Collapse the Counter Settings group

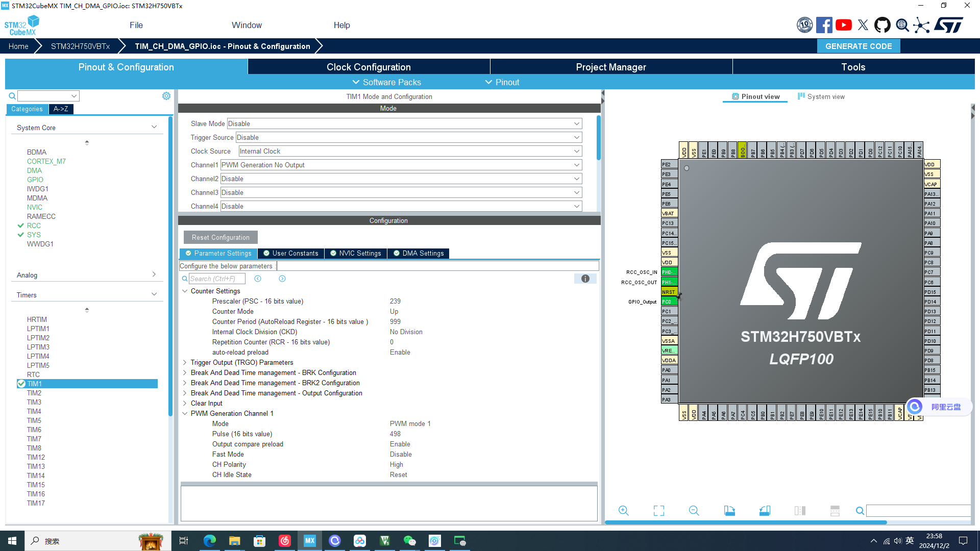point(185,291)
